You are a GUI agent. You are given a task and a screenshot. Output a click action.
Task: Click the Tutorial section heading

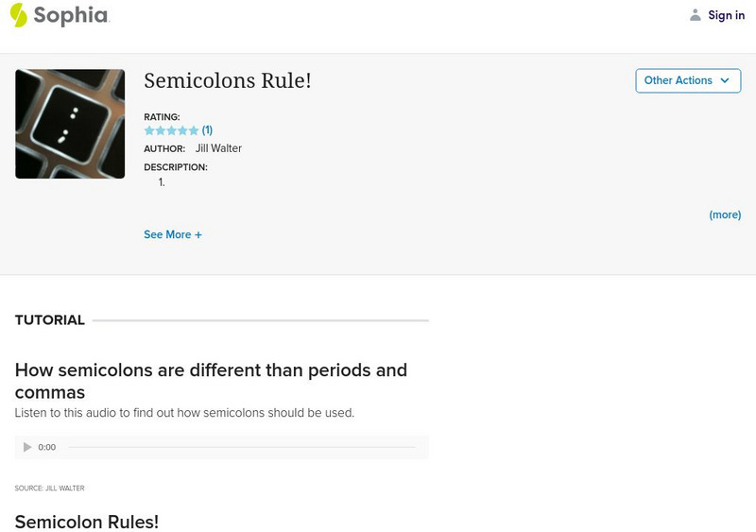[x=50, y=320]
